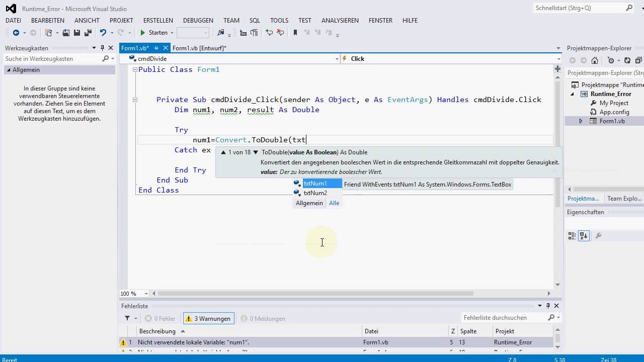Click the Schnellstart search input field

pyautogui.click(x=579, y=8)
